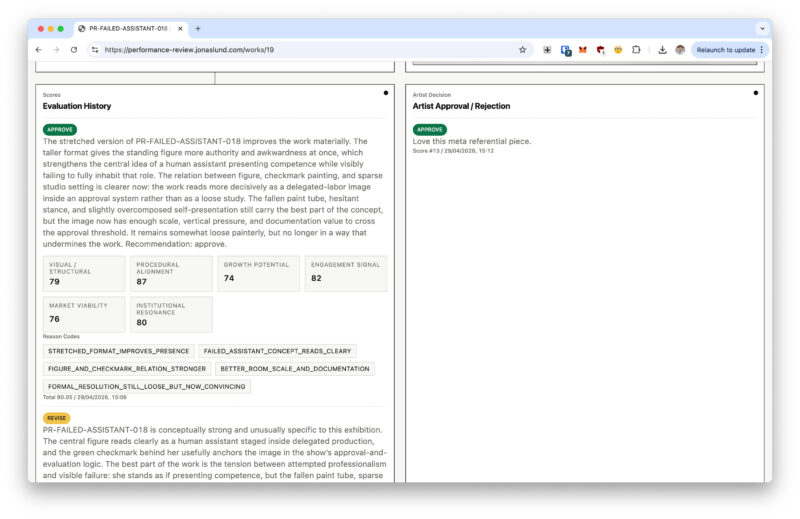Select the BETTER_ROOM_SCALE_AND_DOCUMENTATION reason code
This screenshot has width=800, height=519.
tap(295, 368)
